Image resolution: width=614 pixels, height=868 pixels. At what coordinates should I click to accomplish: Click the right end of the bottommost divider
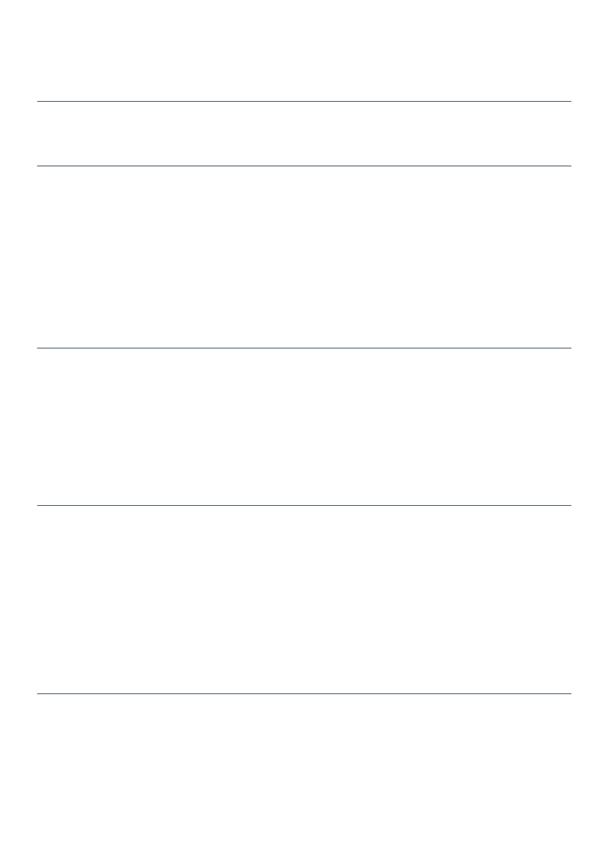click(x=570, y=693)
